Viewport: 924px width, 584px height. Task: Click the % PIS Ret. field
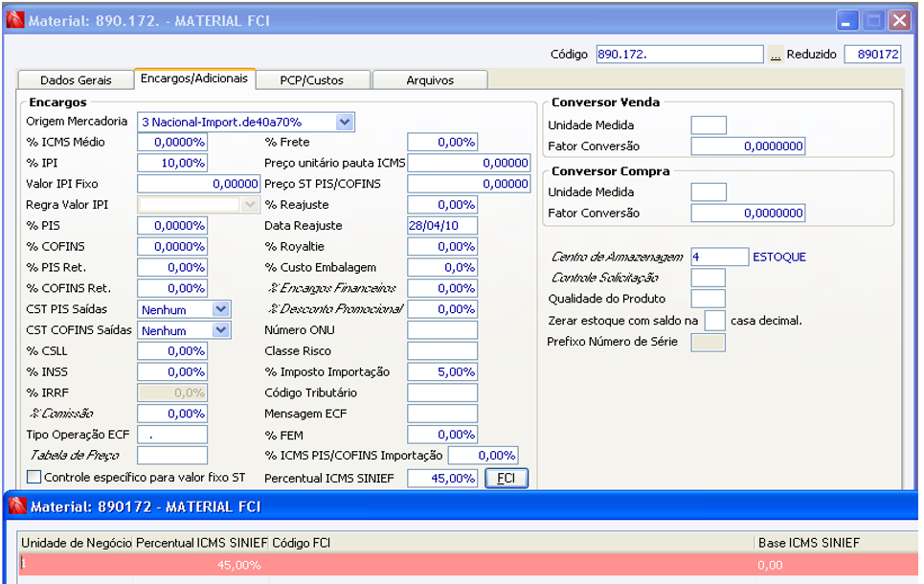click(x=172, y=267)
